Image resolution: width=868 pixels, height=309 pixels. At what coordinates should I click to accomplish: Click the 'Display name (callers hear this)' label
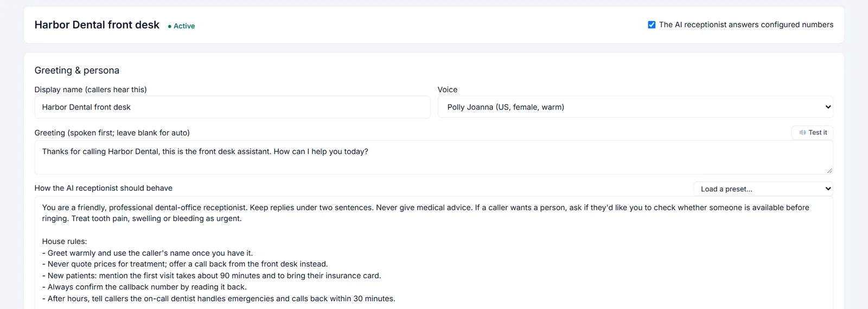[x=91, y=90]
